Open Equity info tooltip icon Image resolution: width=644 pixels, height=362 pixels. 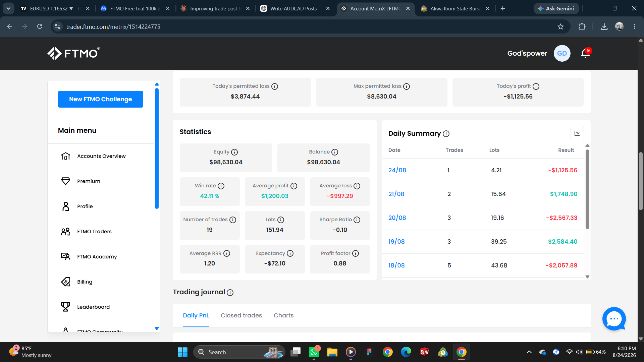coord(234,152)
